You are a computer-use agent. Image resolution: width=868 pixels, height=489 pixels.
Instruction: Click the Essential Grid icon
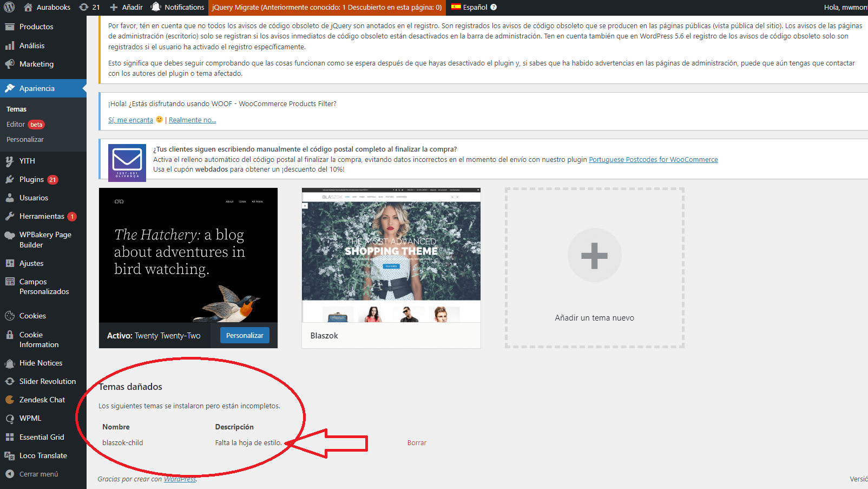click(10, 437)
